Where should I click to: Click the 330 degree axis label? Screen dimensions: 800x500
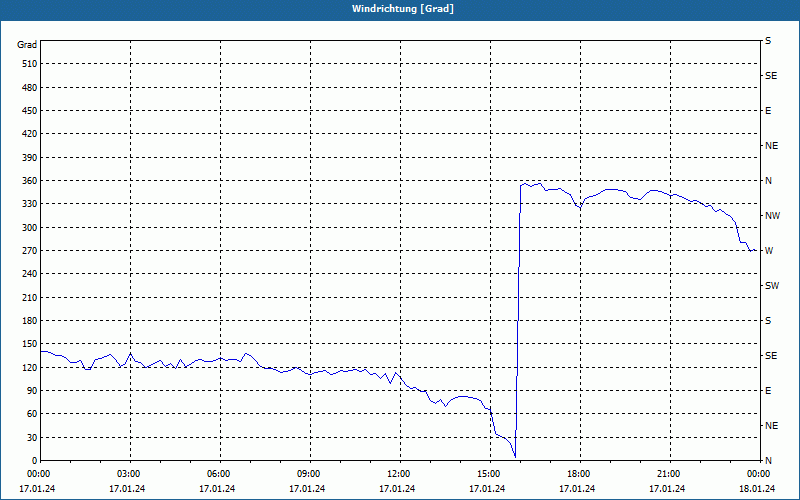[x=30, y=204]
